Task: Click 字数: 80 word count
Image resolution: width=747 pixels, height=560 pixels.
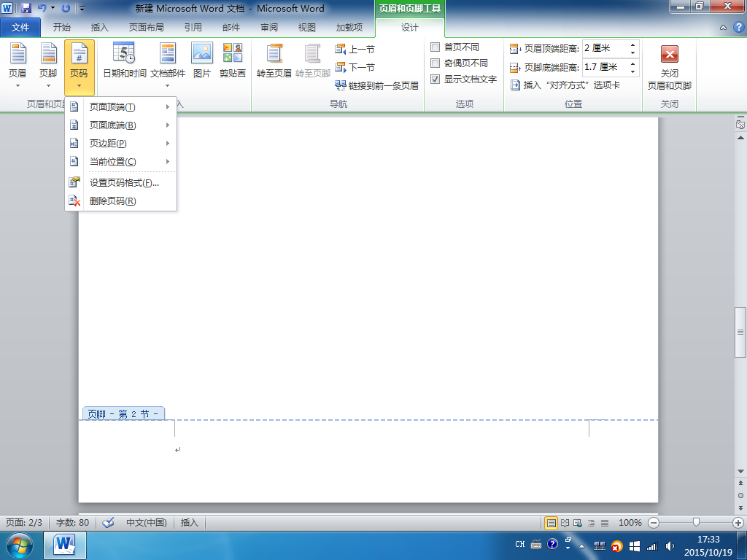Action: coord(72,522)
